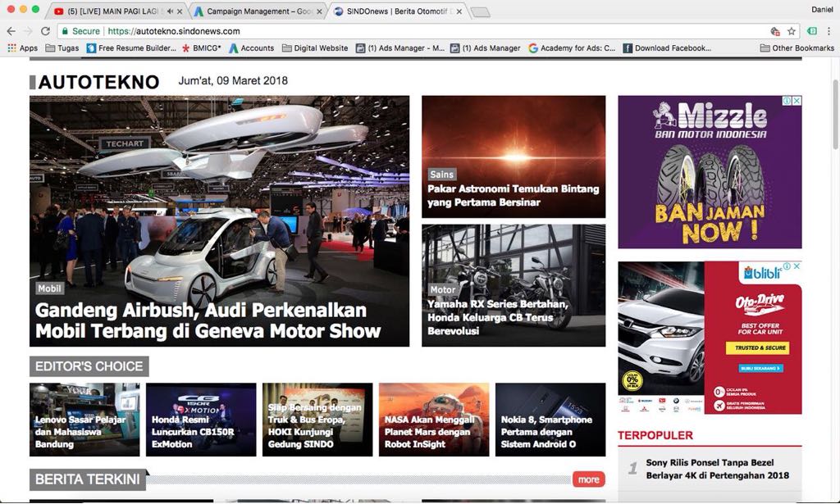This screenshot has width=840, height=504.
Task: Close the YouTube live tab
Action: point(180,11)
